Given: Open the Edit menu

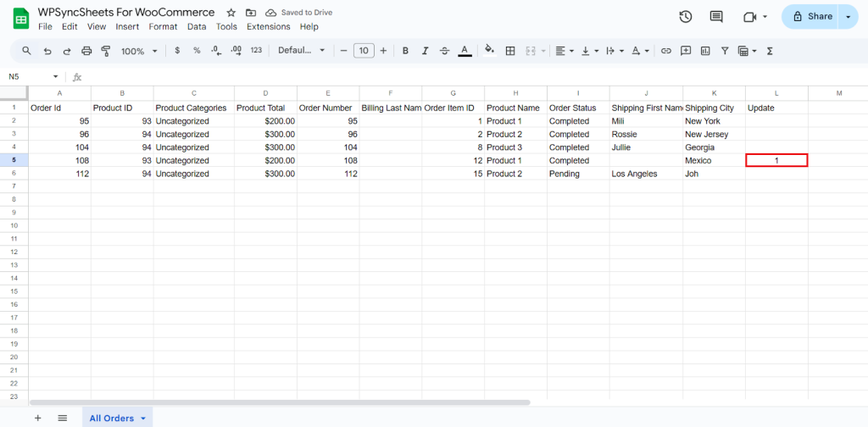Looking at the screenshot, I should tap(70, 26).
